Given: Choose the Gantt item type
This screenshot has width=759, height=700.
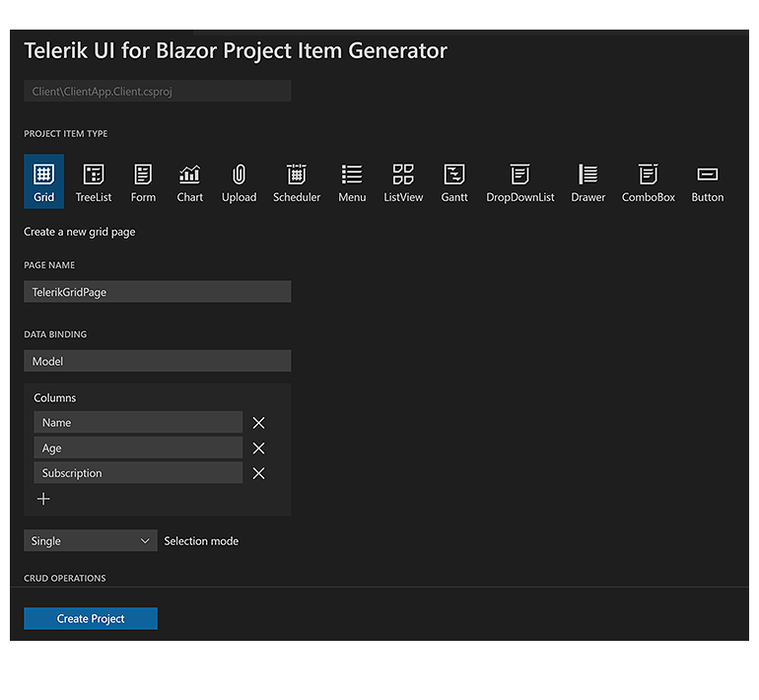Looking at the screenshot, I should (x=454, y=181).
